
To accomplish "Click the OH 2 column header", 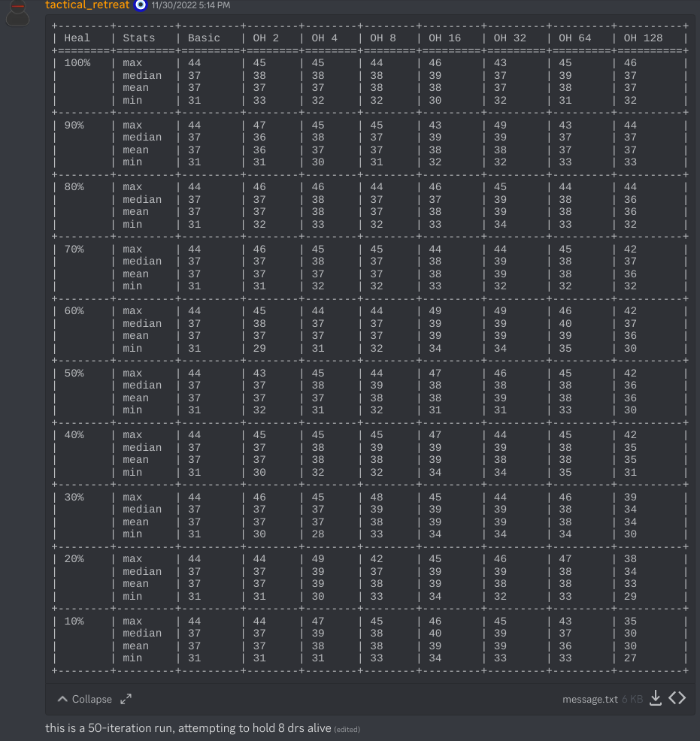I will [265, 38].
